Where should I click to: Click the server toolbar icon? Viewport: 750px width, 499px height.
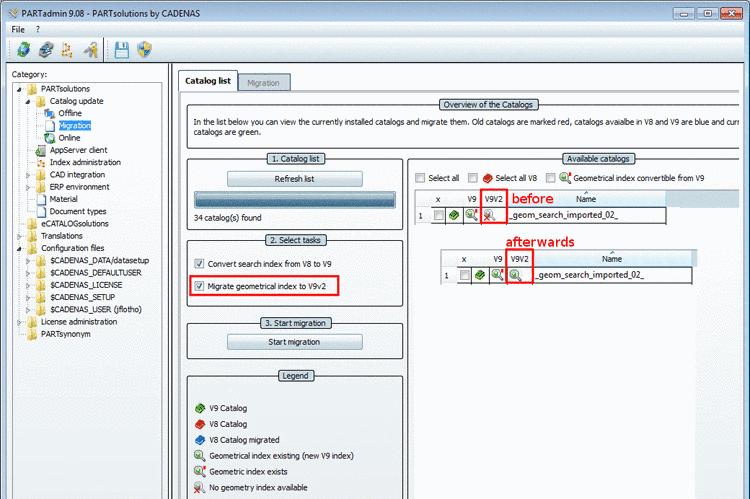(45, 50)
